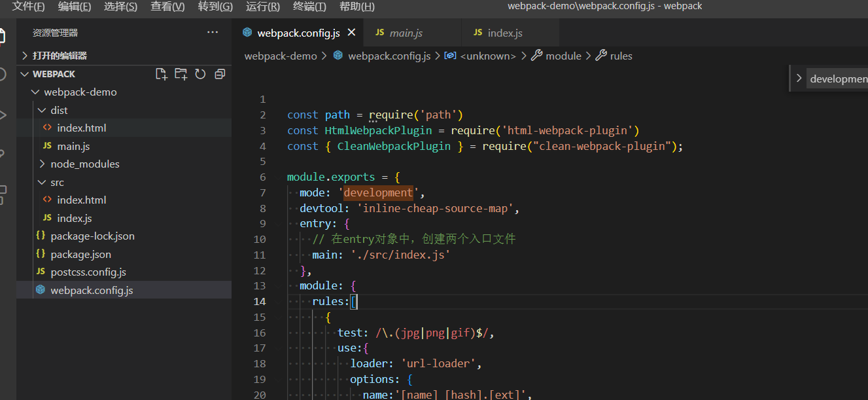Close the webpack.config.js editor tab
868x400 pixels.
click(x=351, y=32)
